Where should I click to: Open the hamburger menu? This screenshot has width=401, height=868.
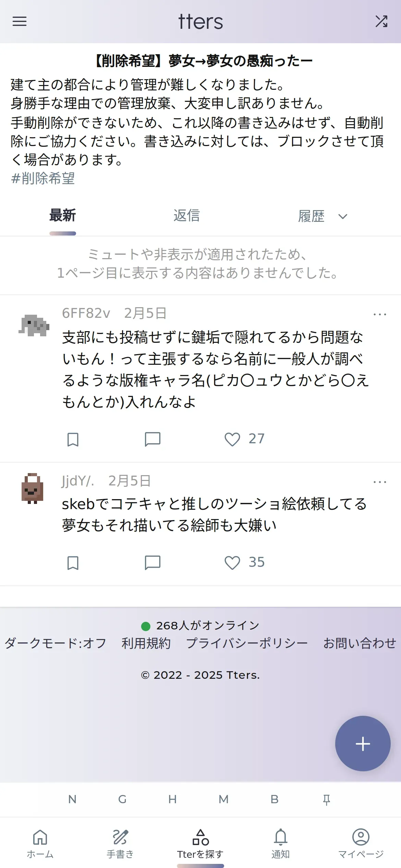click(x=20, y=21)
